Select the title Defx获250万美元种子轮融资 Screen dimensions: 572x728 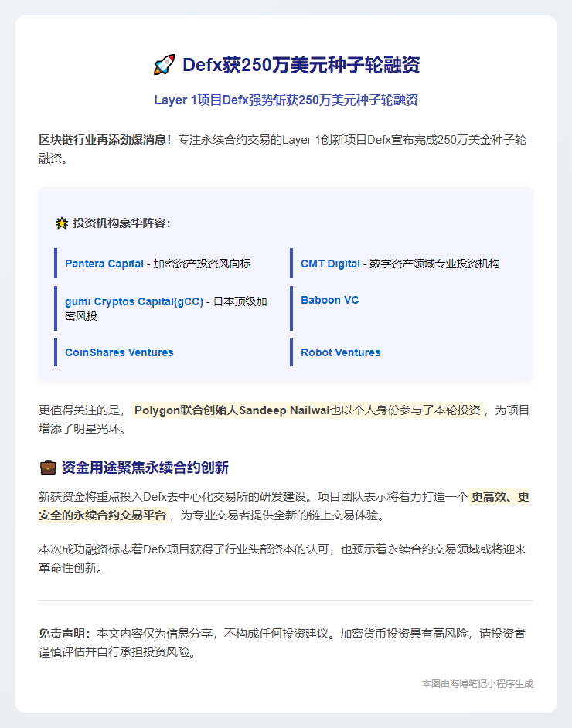coord(301,65)
